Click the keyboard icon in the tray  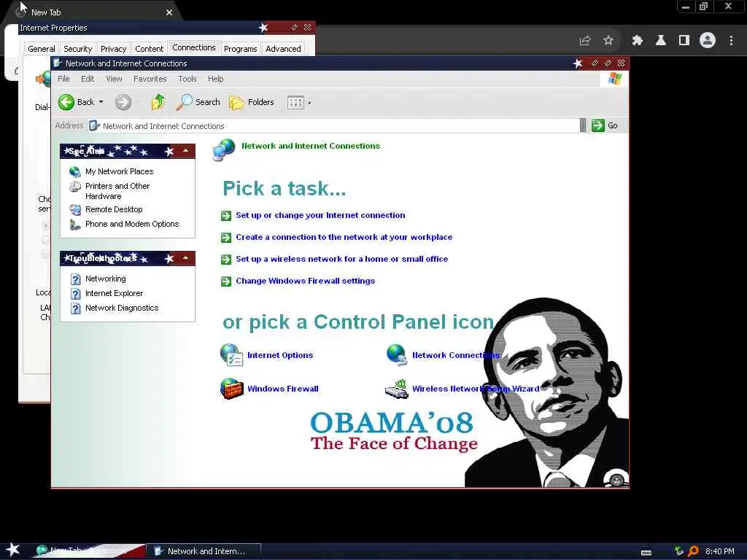point(646,552)
